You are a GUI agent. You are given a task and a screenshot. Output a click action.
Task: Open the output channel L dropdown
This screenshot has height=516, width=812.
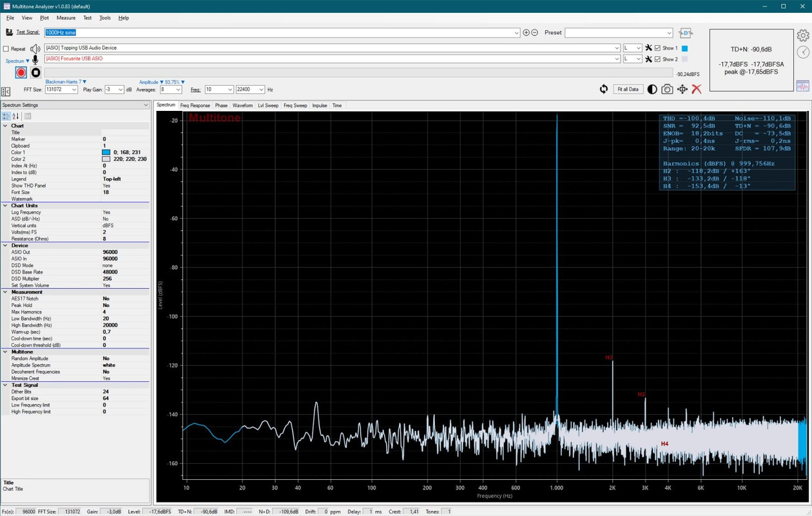(x=639, y=48)
